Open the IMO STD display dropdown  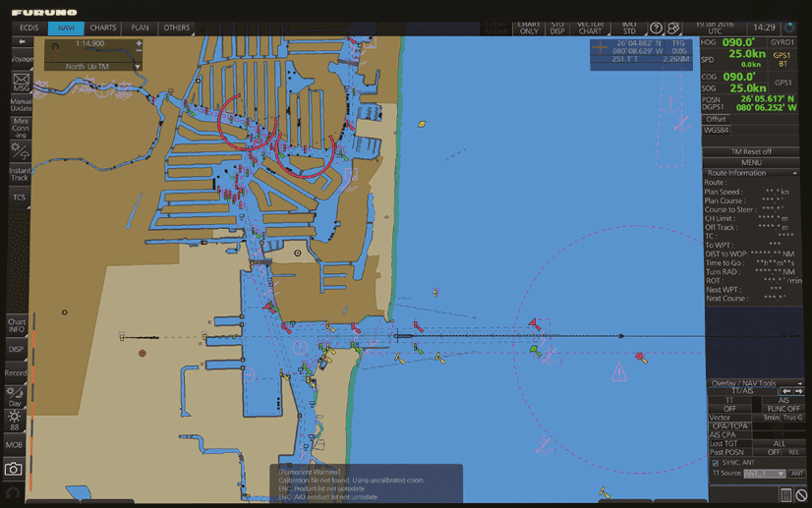629,28
